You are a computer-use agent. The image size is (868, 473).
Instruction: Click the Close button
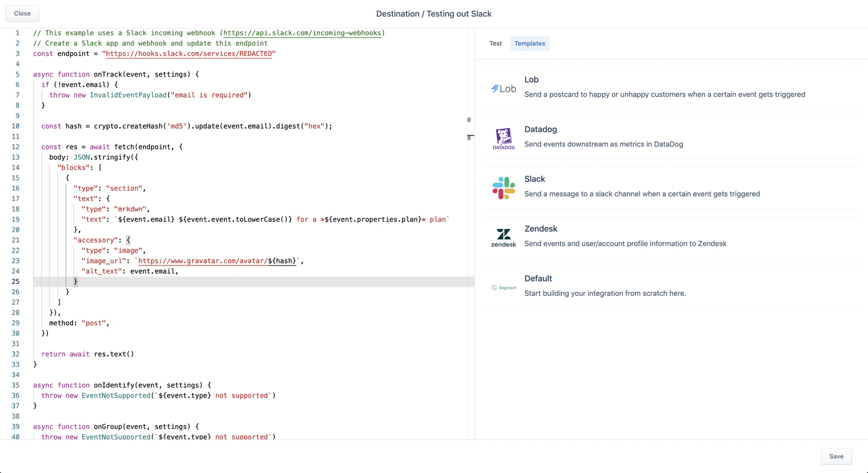click(x=22, y=14)
